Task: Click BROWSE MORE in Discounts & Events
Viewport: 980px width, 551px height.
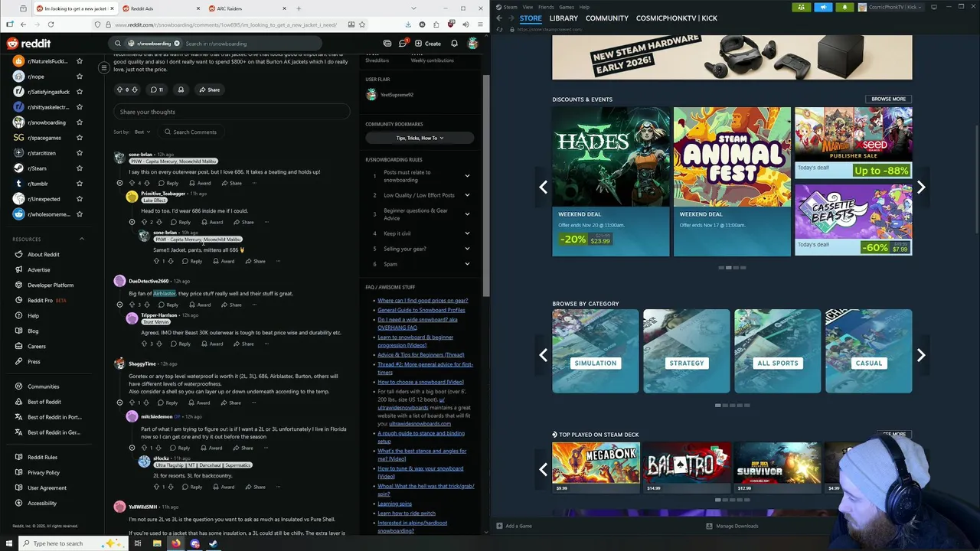Action: pyautogui.click(x=888, y=99)
